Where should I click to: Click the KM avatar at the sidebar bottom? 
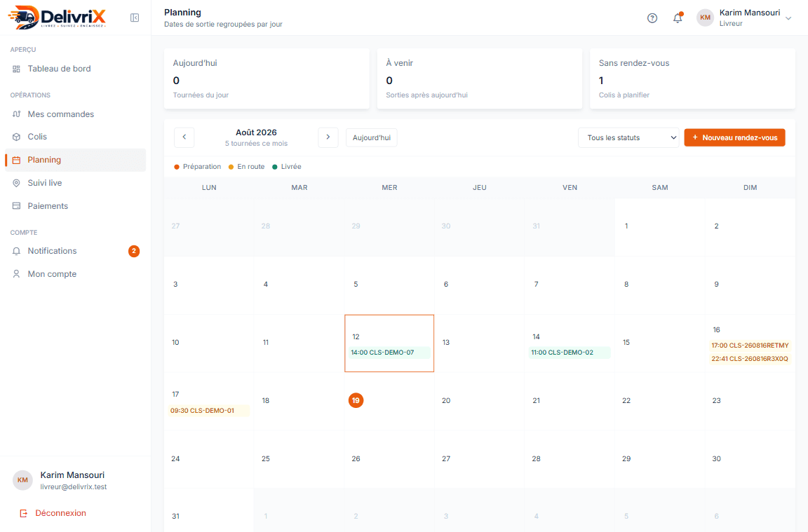tap(22, 480)
